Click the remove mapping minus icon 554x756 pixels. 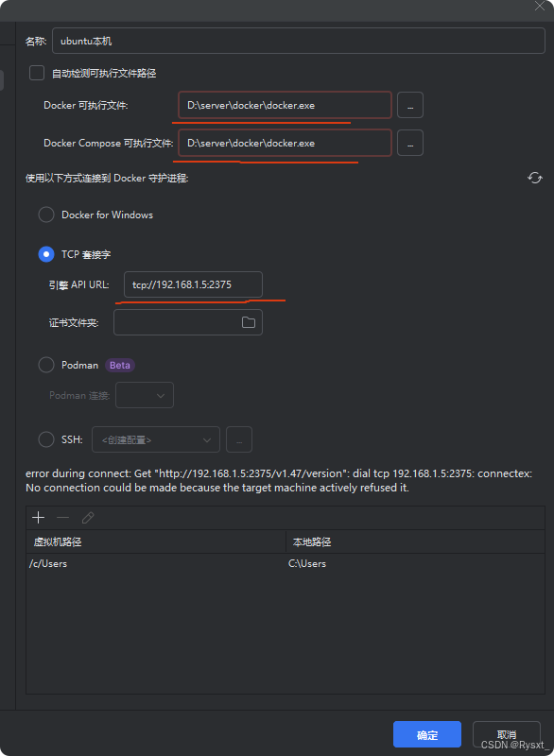(x=62, y=518)
